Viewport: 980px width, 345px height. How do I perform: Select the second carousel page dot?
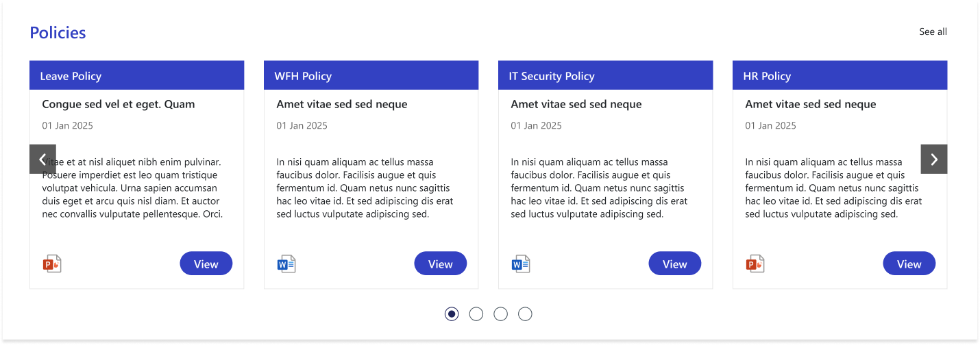tap(476, 314)
